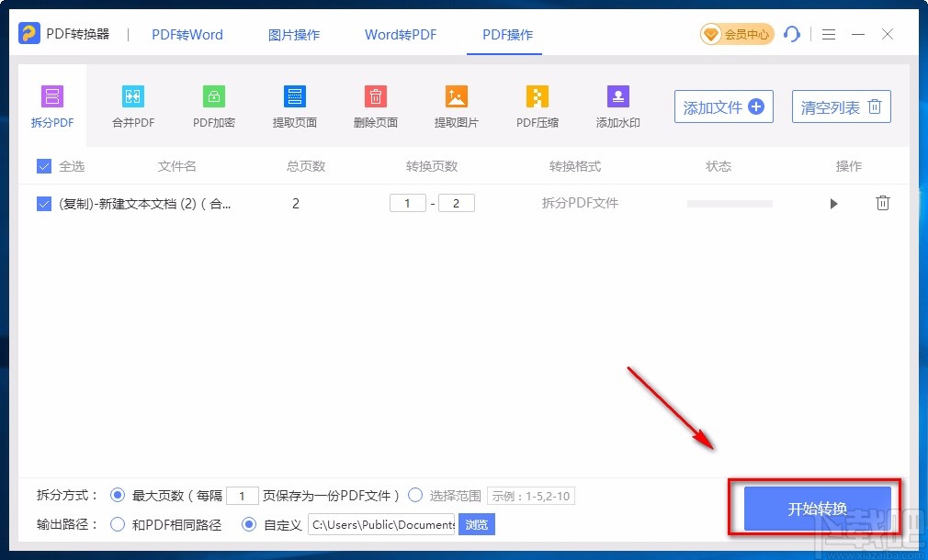Switch to the Word转PDF tab
The width and height of the screenshot is (928, 560).
pos(400,34)
